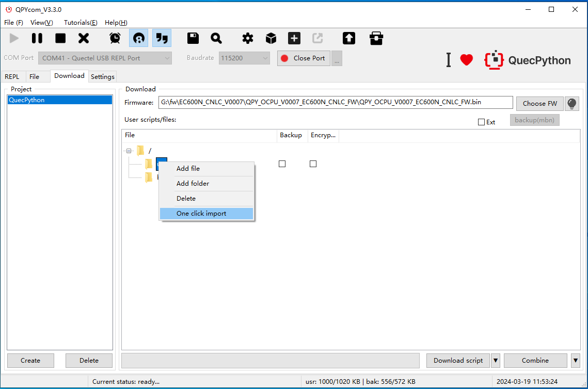The height and width of the screenshot is (389, 588).
Task: Click the floppy disk save icon
Action: tap(193, 38)
